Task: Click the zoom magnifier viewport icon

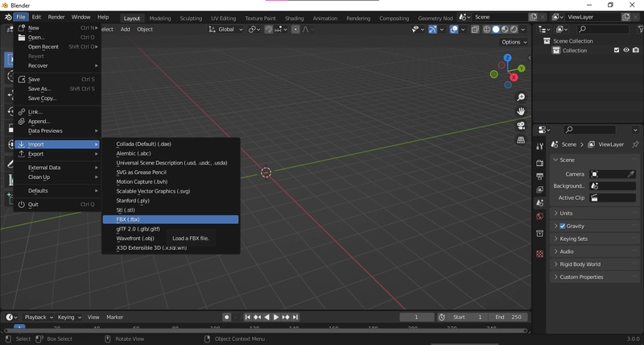Action: tap(521, 97)
